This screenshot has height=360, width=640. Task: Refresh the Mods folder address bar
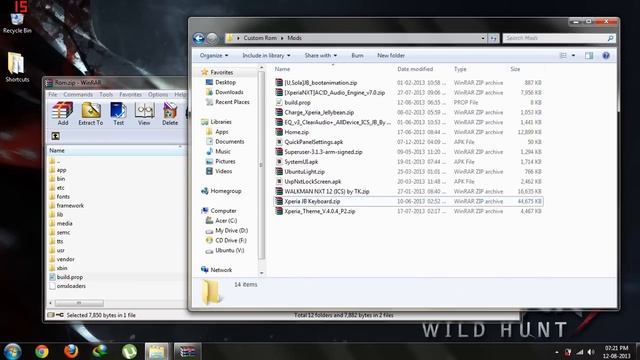(493, 38)
